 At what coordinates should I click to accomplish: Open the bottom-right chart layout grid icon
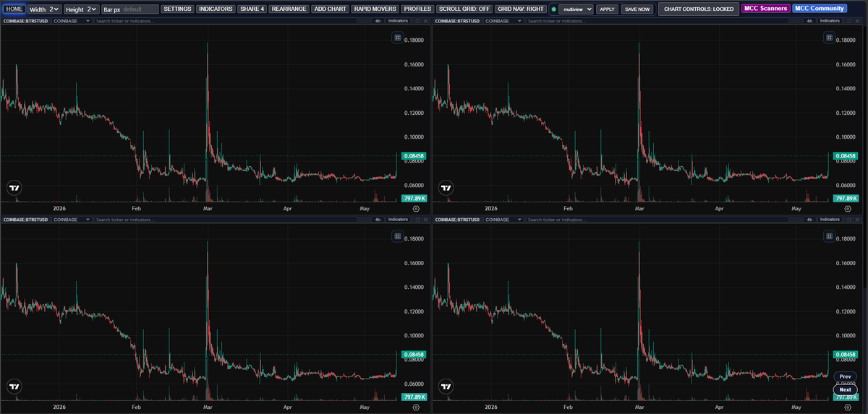pyautogui.click(x=829, y=236)
